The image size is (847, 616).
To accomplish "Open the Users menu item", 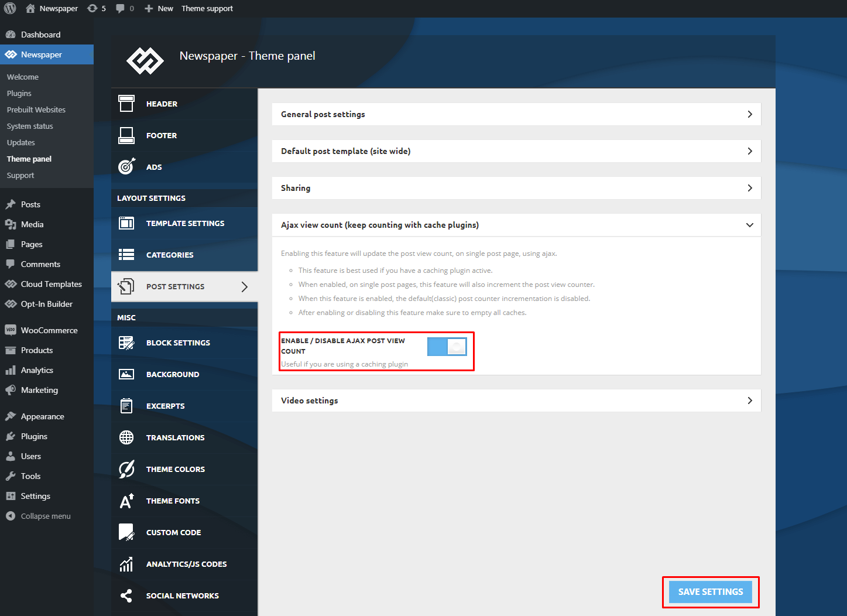I will pos(47,456).
